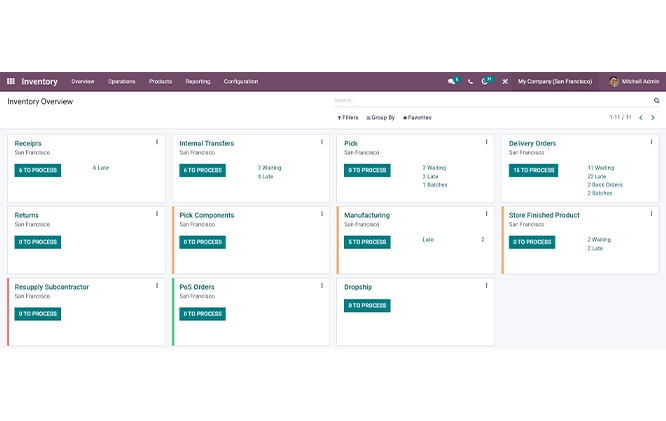Open the Products menu
666x421 pixels.
pyautogui.click(x=161, y=82)
